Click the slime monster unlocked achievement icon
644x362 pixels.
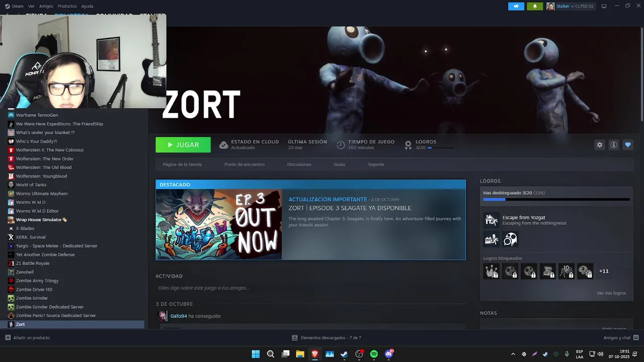510,239
